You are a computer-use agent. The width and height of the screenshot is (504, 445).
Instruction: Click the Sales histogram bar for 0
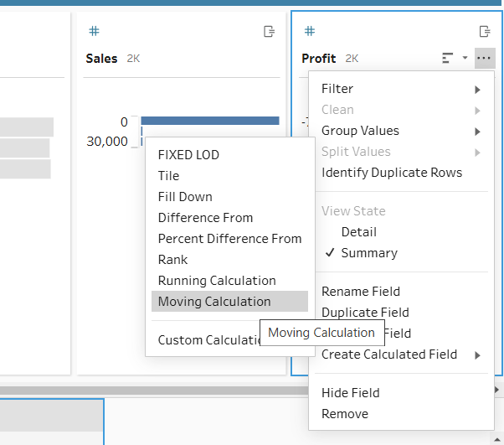pyautogui.click(x=209, y=121)
